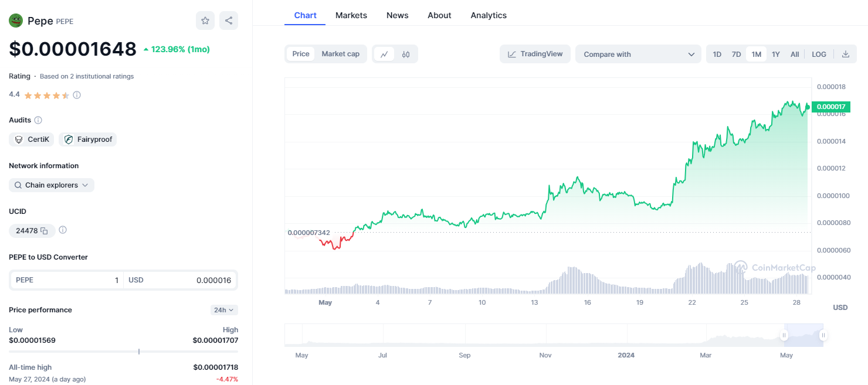The width and height of the screenshot is (868, 385).
Task: Set chart range to 1M
Action: tap(757, 54)
